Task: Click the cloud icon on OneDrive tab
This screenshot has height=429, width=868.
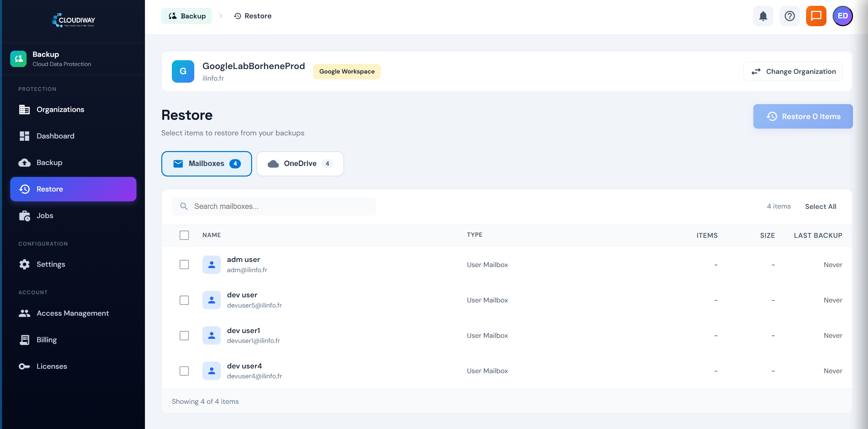Action: coord(273,164)
